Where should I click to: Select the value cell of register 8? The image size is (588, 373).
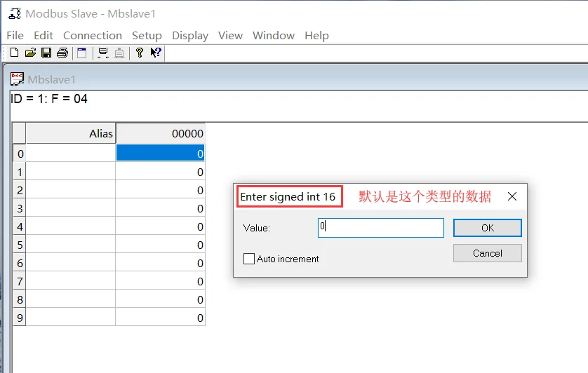[x=160, y=299]
